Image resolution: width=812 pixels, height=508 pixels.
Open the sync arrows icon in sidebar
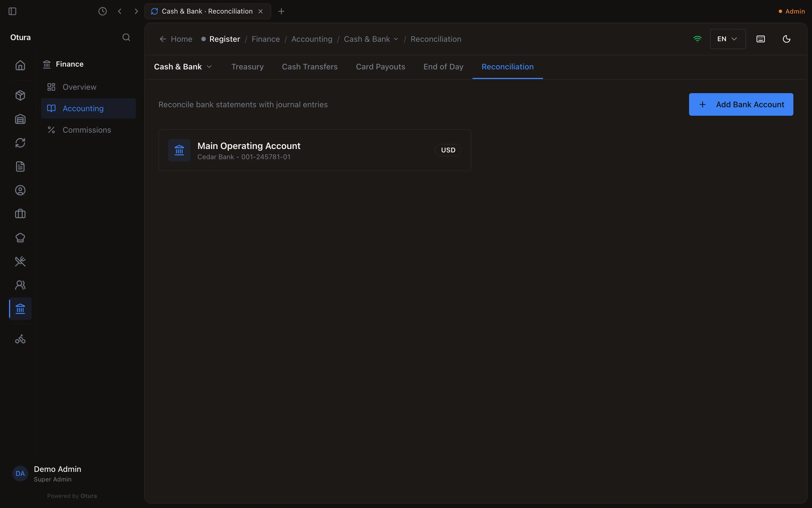(x=20, y=143)
